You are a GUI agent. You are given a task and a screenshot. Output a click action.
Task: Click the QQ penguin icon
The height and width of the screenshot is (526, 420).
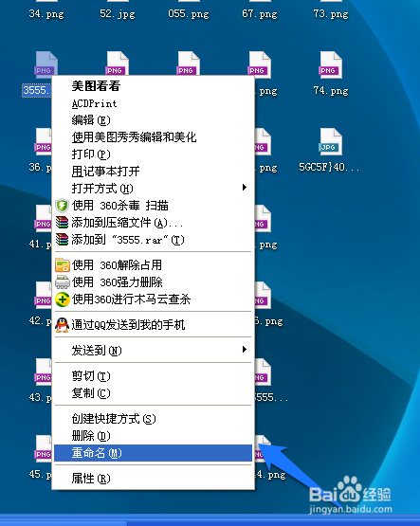coord(62,325)
